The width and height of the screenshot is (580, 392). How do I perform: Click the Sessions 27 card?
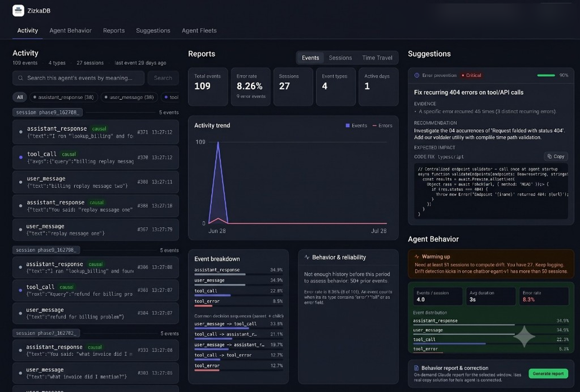pos(292,87)
